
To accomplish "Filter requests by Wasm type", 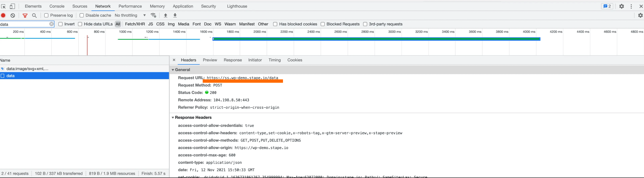I will (x=230, y=24).
